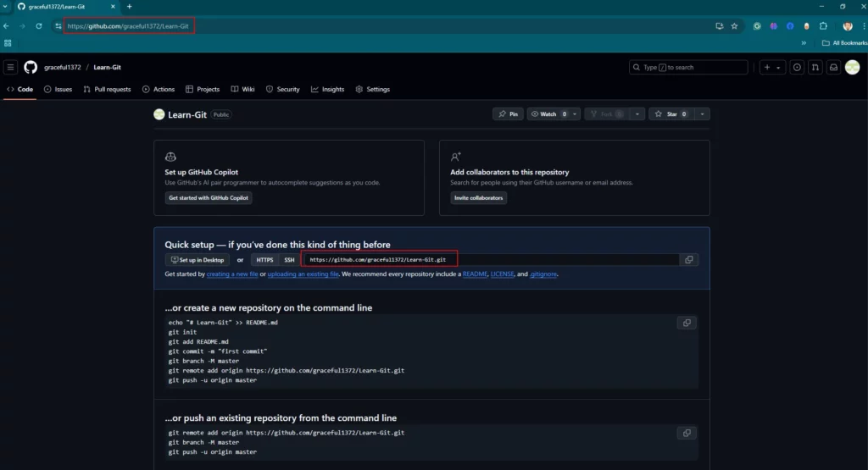Open the tab search dropdown arrow

point(6,7)
